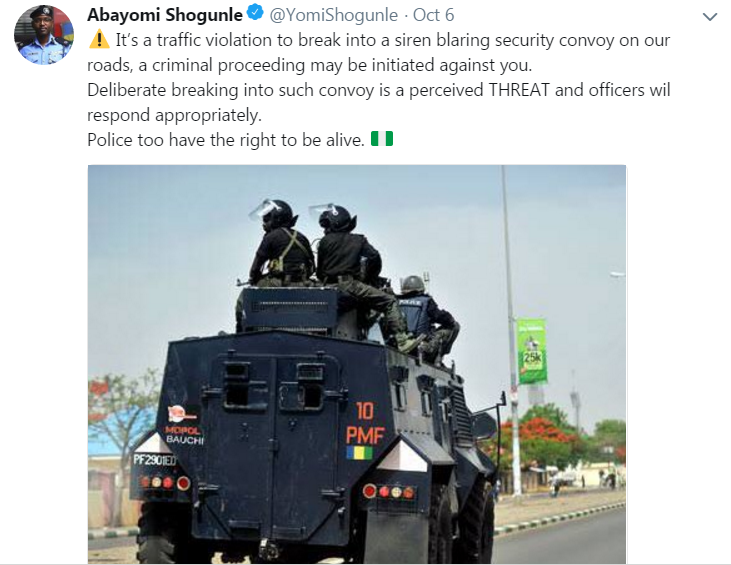
Task: Click the Nigerian flag emoji
Action: [382, 139]
